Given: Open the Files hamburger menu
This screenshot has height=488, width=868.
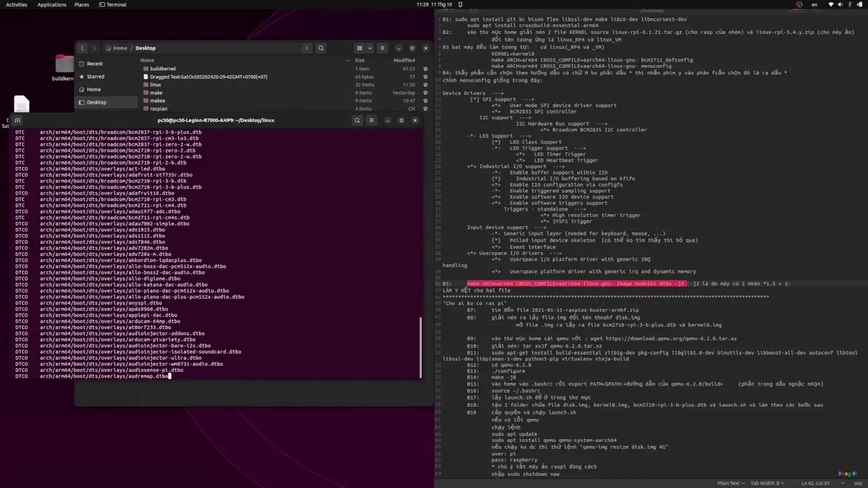Looking at the screenshot, I should pos(382,48).
